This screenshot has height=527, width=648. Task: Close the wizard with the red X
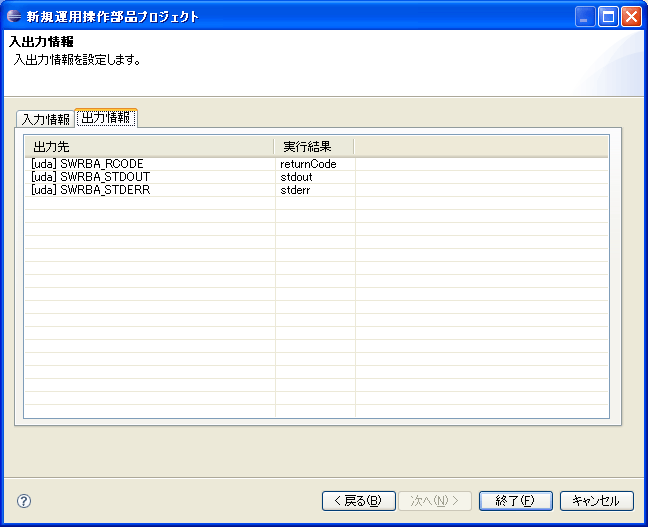pyautogui.click(x=631, y=17)
